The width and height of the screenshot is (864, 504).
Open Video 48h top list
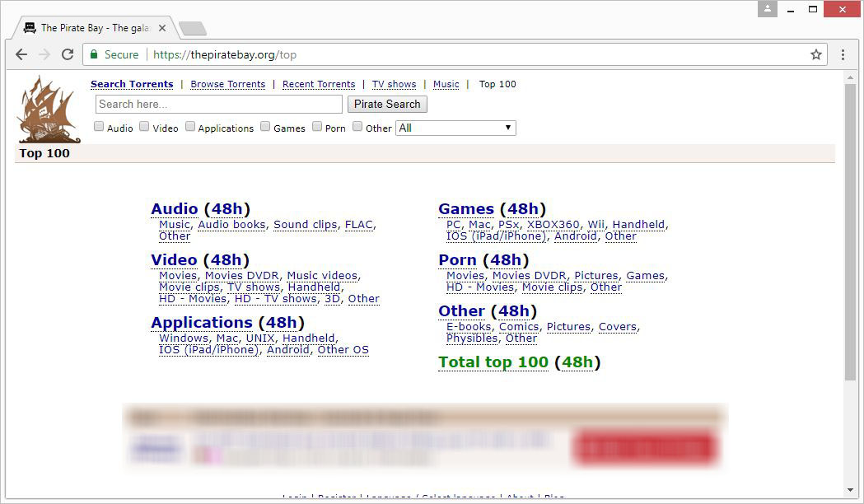[226, 259]
